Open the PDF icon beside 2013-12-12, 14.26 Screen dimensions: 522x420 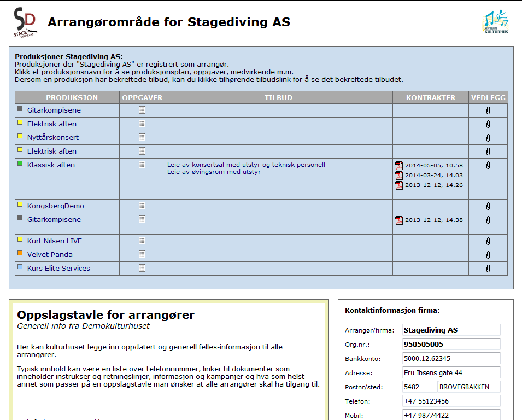point(399,185)
